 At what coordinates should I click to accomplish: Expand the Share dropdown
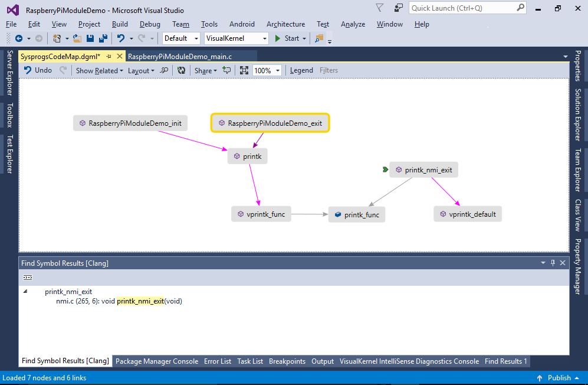205,70
